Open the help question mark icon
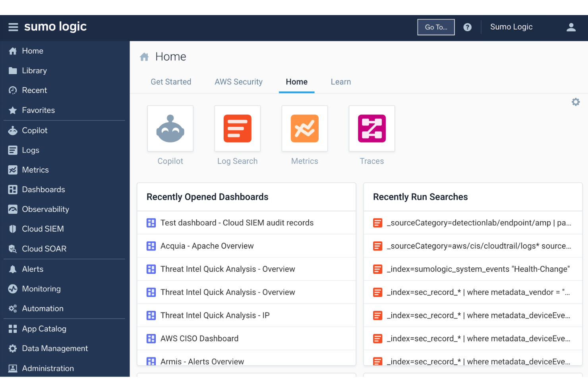588x392 pixels. pos(468,27)
